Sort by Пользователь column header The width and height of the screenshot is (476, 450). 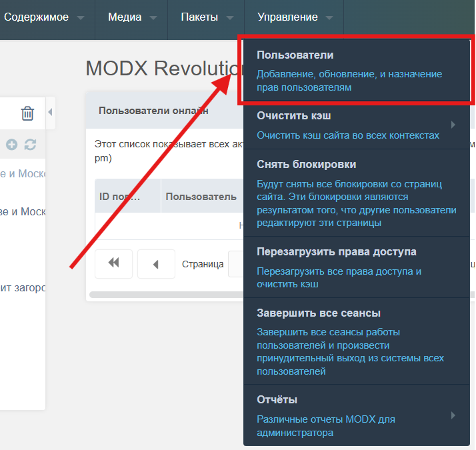(x=200, y=197)
